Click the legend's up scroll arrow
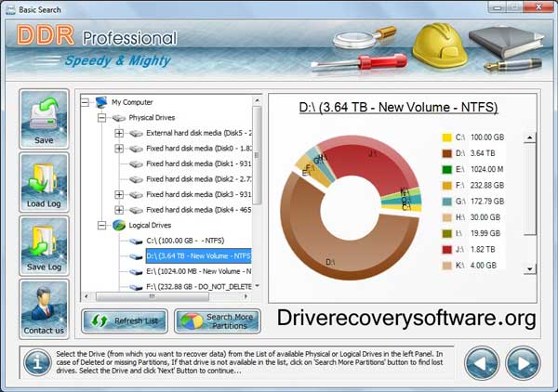The height and width of the screenshot is (392, 558). click(530, 137)
